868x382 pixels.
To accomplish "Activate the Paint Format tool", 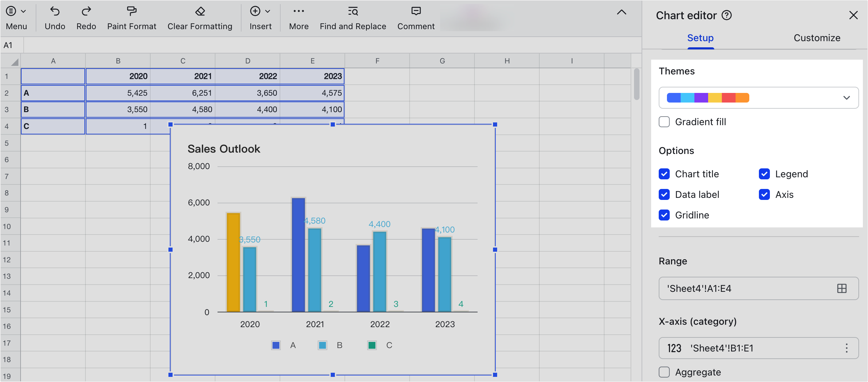I will click(x=131, y=11).
